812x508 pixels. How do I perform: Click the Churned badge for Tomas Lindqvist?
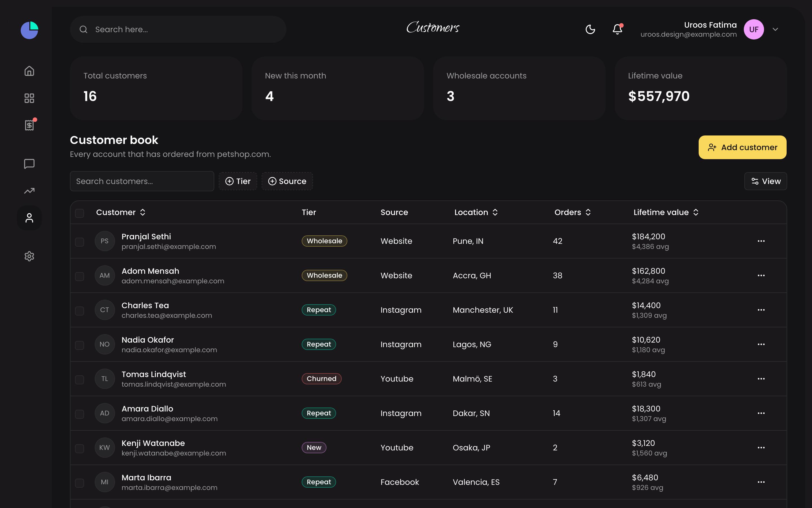(x=321, y=379)
